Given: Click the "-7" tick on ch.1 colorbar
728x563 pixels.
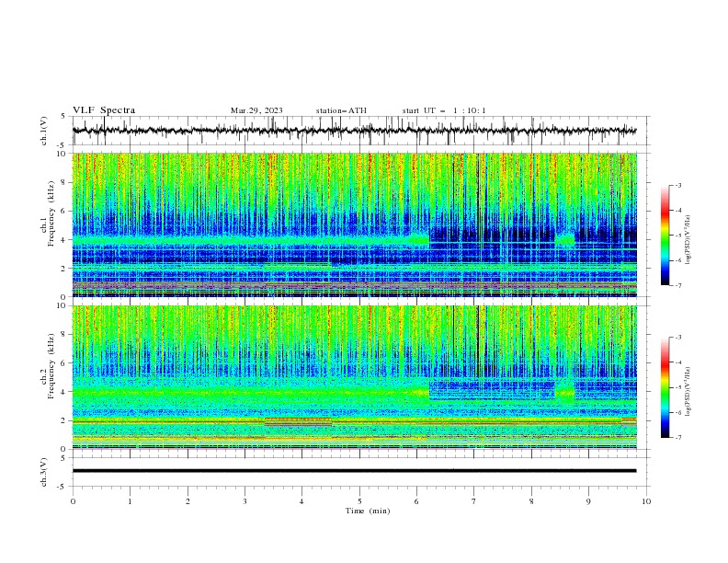Looking at the screenshot, I should [677, 285].
